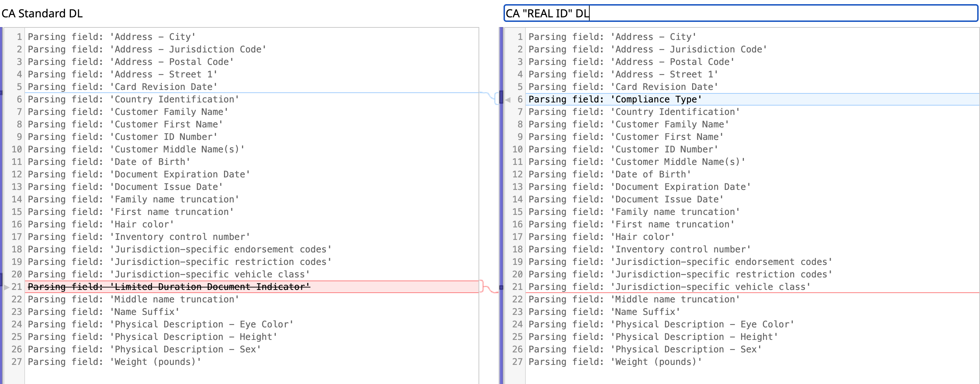Click line number 21 in left gutter
This screenshot has width=980, height=384.
tap(17, 287)
